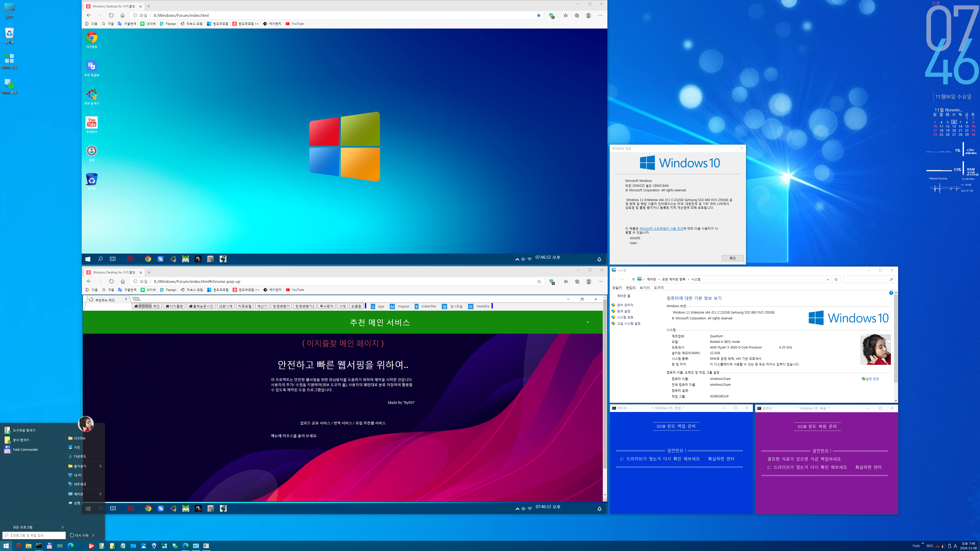
Task: Click volume icon in bottom page taskbar
Action: (x=523, y=509)
